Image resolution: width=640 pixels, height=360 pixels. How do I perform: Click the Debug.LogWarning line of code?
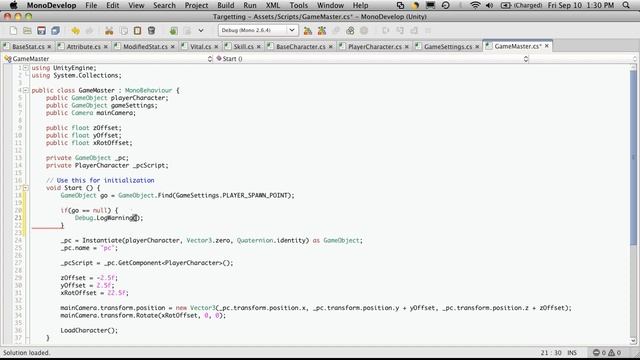pos(109,218)
